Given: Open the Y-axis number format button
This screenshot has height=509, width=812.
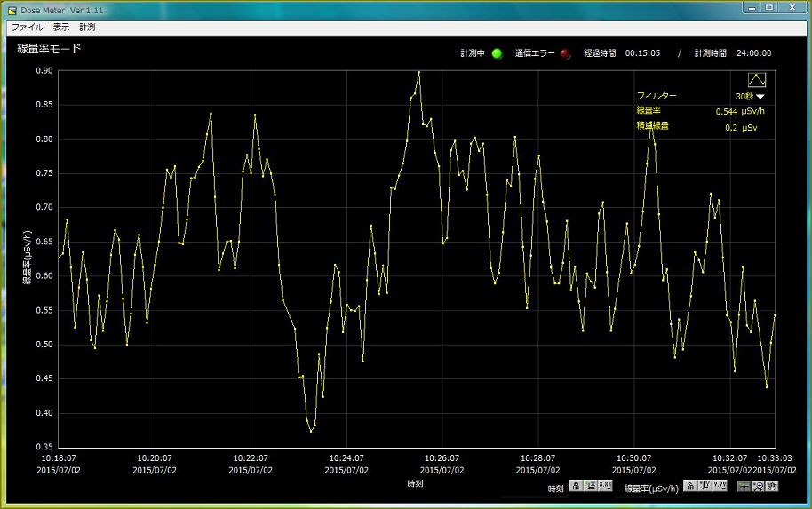Looking at the screenshot, I should point(719,486).
